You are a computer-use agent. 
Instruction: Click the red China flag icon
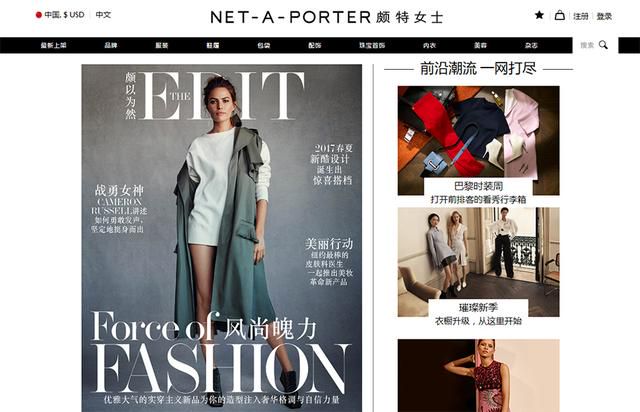pyautogui.click(x=39, y=15)
